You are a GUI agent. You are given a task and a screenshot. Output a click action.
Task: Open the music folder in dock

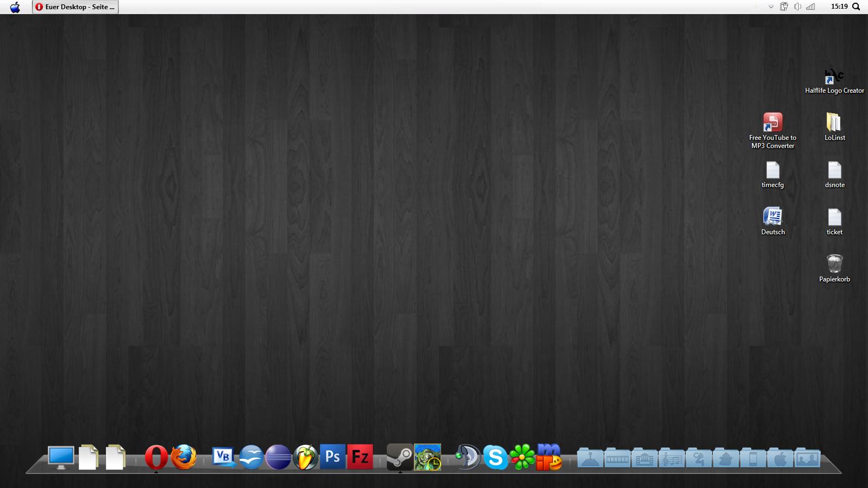672,459
